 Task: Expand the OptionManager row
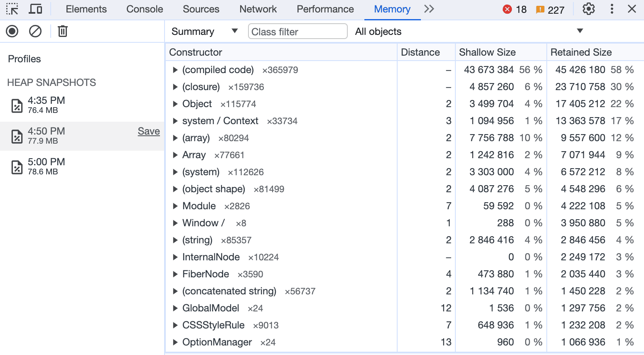[x=175, y=343]
